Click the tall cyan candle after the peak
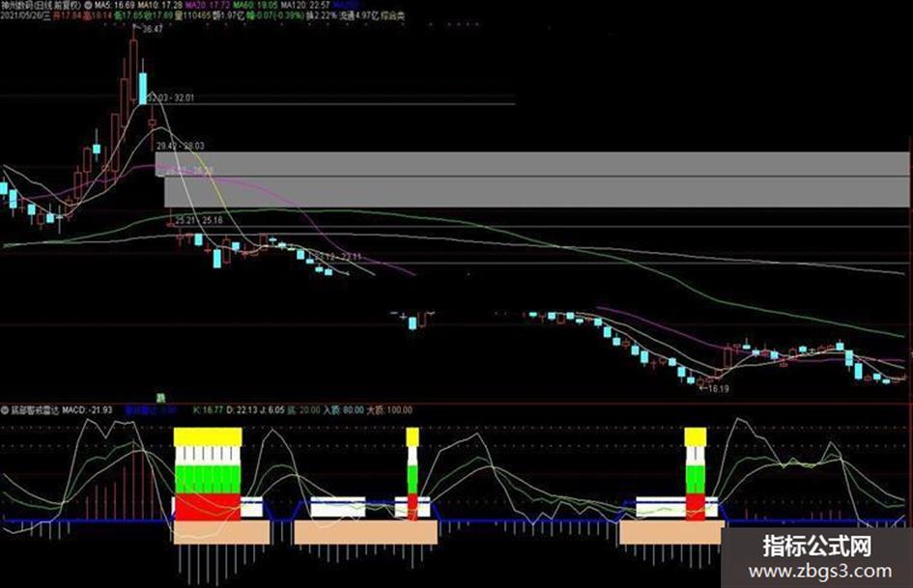This screenshot has height=588, width=913. 143,88
